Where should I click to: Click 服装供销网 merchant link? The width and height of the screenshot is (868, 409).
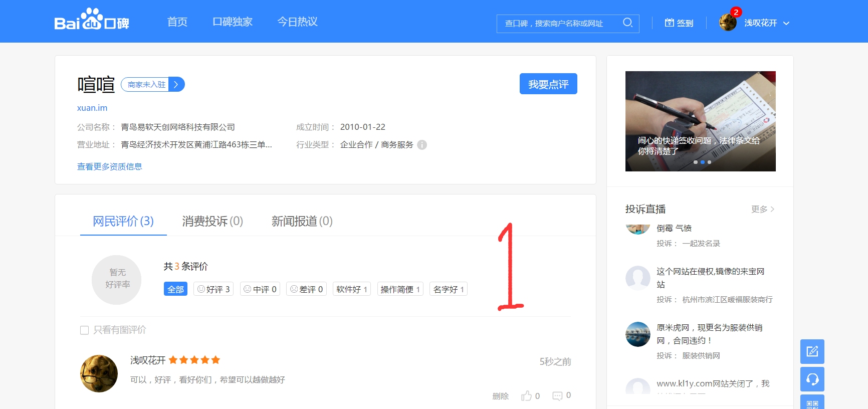click(x=701, y=356)
